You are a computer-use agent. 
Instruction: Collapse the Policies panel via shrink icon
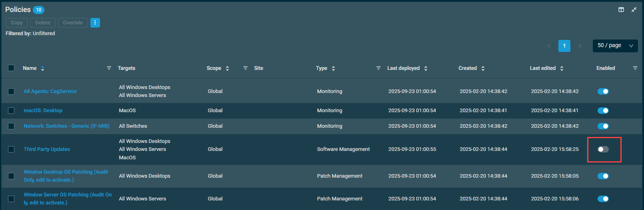634,10
